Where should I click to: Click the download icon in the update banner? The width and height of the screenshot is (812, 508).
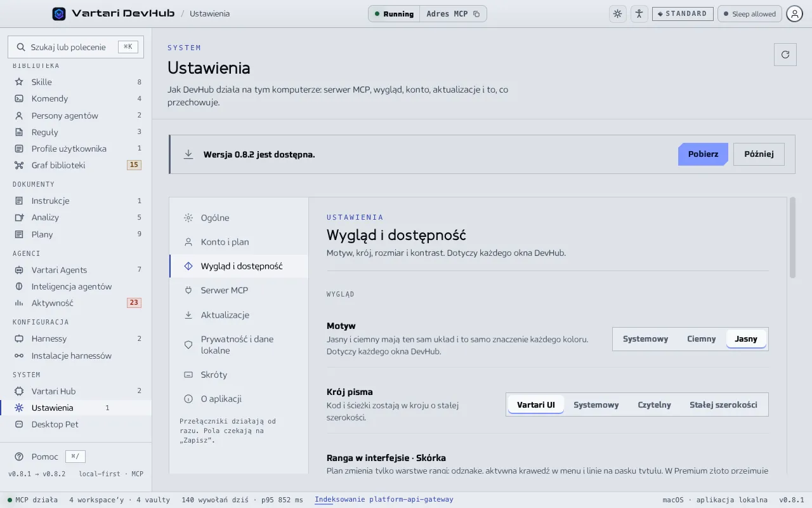coord(188,154)
